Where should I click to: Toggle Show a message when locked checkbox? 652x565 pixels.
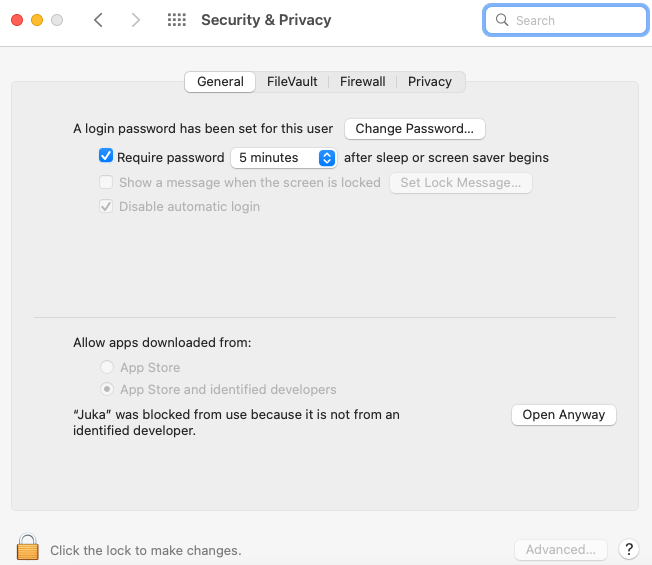tap(106, 182)
